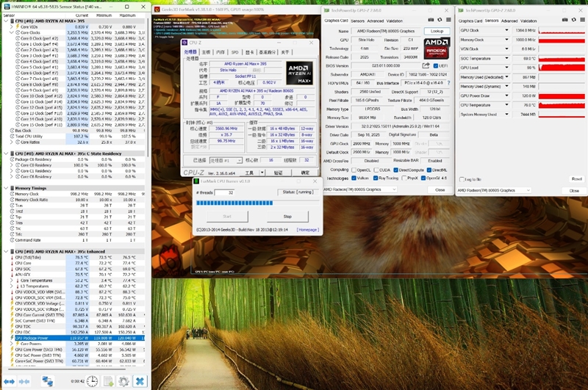Switch to the SPD tab in CPU-Z
Image resolution: width=588 pixels, height=390 pixels.
(x=234, y=52)
